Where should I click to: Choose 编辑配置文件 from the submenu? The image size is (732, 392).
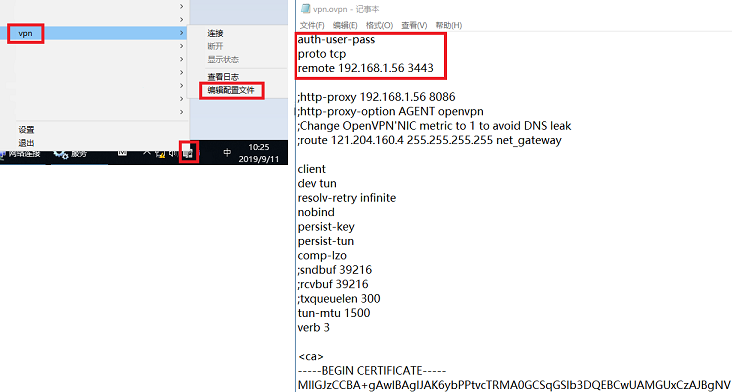(x=231, y=90)
